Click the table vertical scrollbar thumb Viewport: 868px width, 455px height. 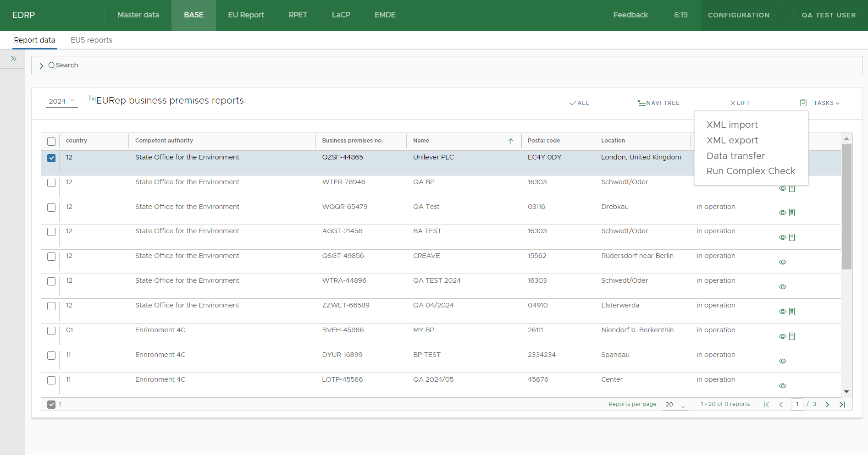click(846, 206)
